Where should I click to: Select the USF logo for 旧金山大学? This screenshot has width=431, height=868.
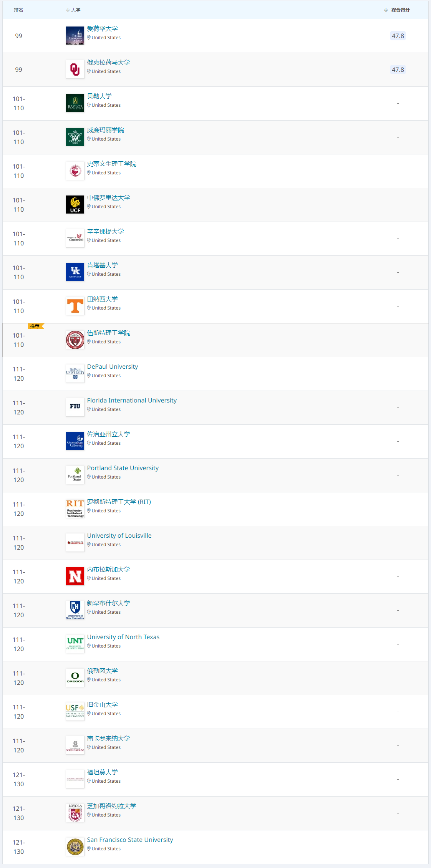coord(75,712)
